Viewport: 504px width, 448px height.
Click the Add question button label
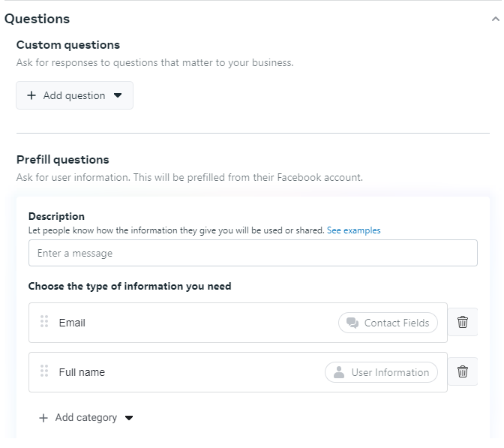pos(74,95)
